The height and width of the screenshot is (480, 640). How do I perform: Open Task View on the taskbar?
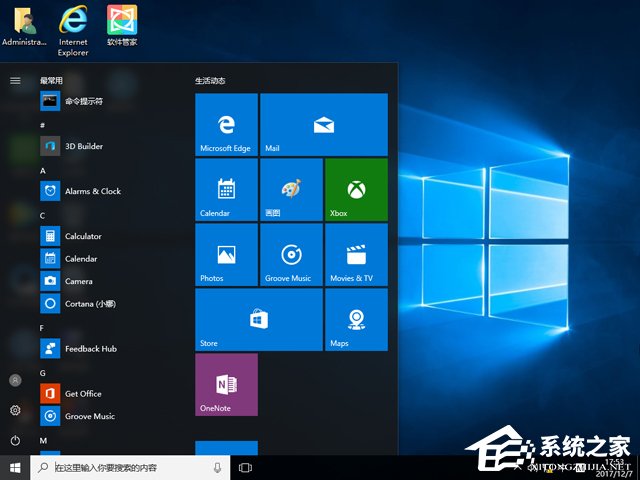click(x=245, y=467)
